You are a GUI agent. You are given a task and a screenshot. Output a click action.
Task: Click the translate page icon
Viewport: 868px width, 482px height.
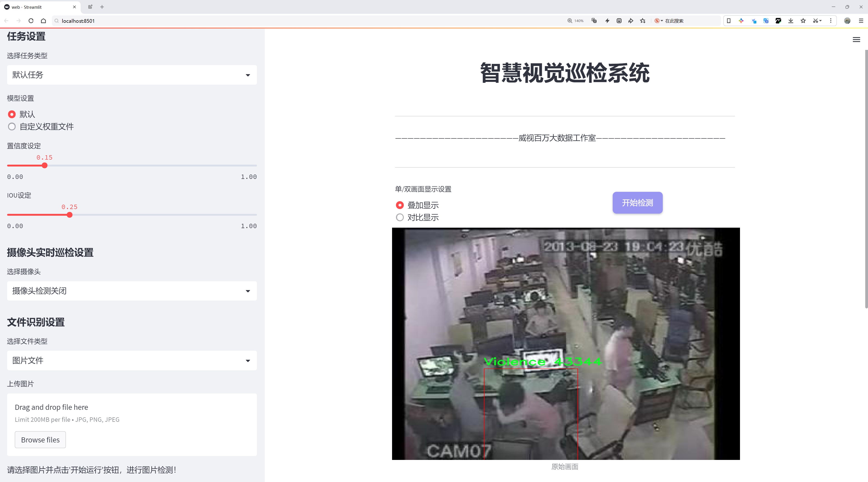pyautogui.click(x=594, y=21)
